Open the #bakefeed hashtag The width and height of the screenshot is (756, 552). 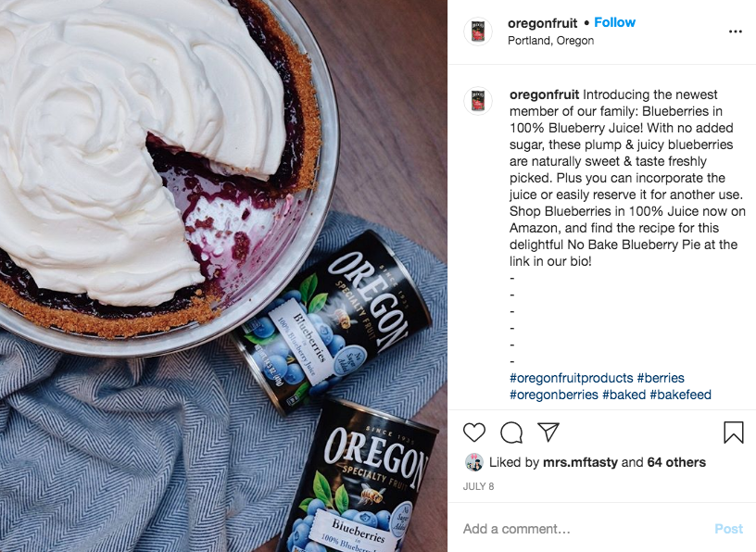pyautogui.click(x=680, y=395)
